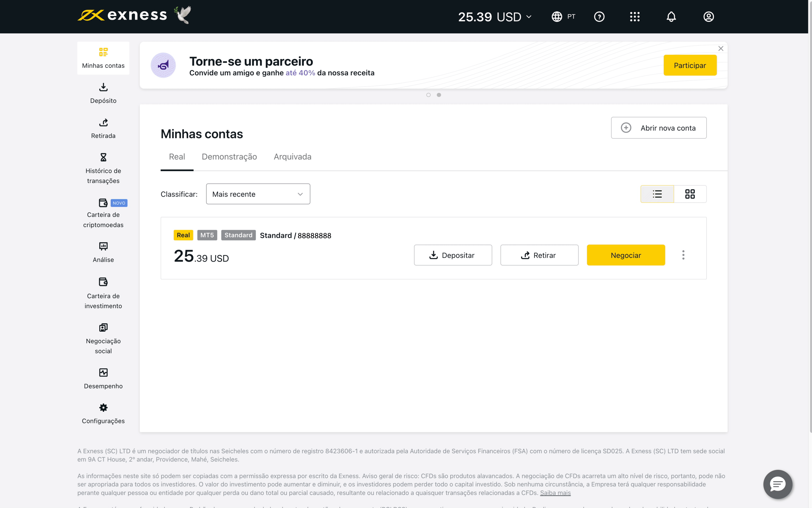The image size is (812, 508).
Task: Click the Real account badge
Action: coord(183,235)
